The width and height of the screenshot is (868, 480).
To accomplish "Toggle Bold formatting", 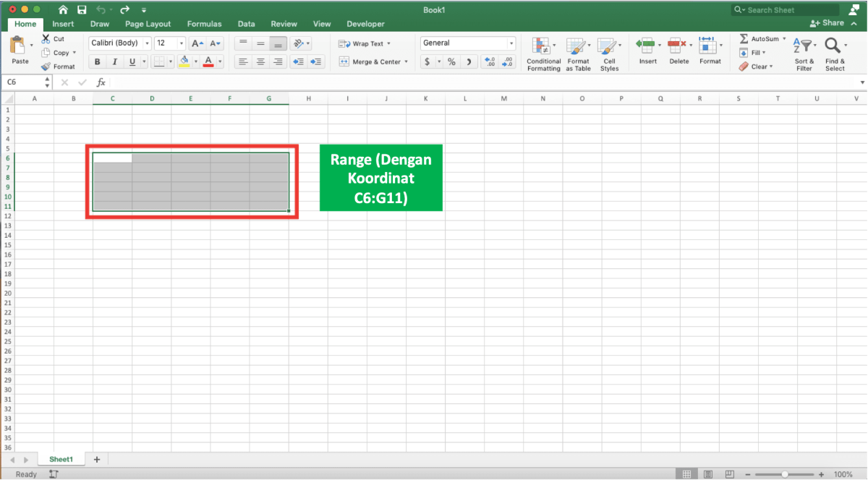I will click(97, 62).
